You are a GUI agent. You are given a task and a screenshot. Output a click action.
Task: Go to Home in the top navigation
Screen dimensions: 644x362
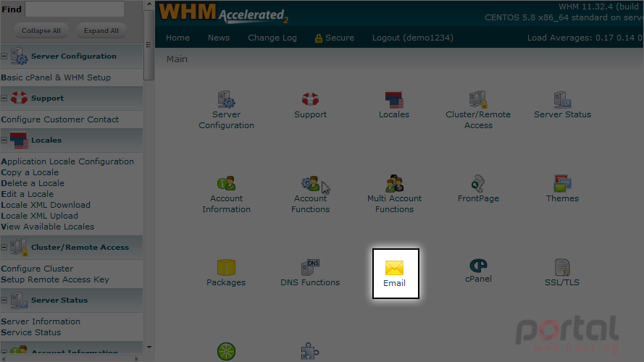tap(177, 38)
